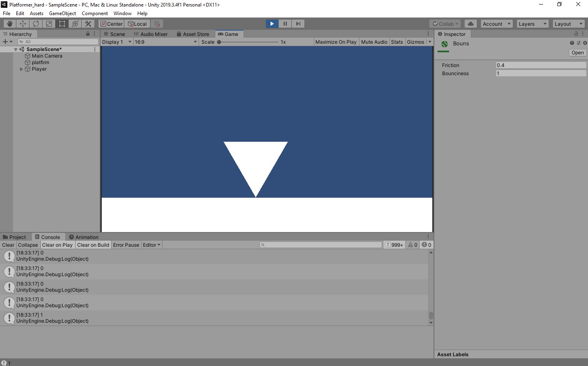Open custom editor tools icon
The image size is (588, 366).
point(88,24)
